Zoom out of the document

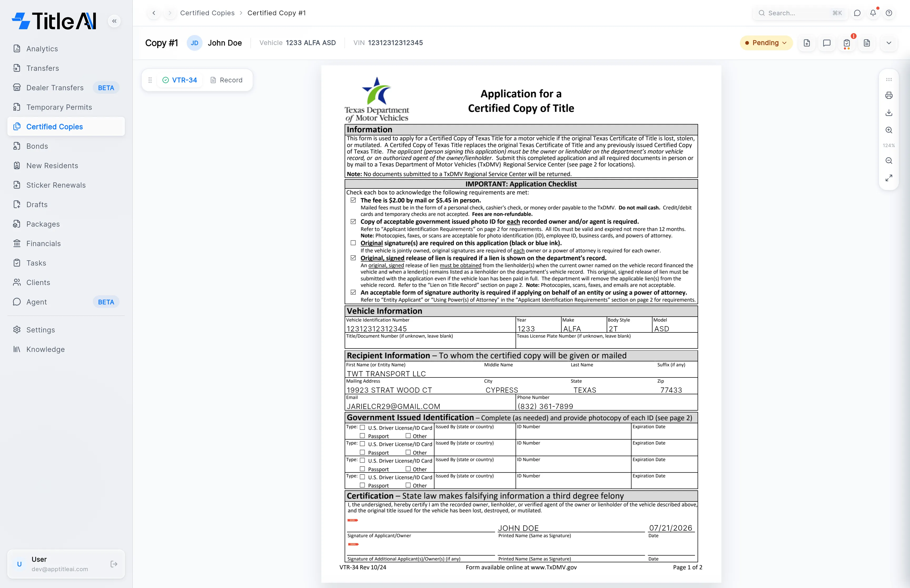[889, 161]
